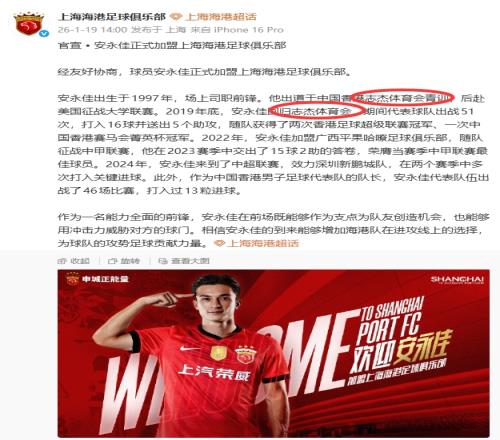The width and height of the screenshot is (500, 440).
Task: Click the diamond super-topic icon near username
Action: point(176,17)
